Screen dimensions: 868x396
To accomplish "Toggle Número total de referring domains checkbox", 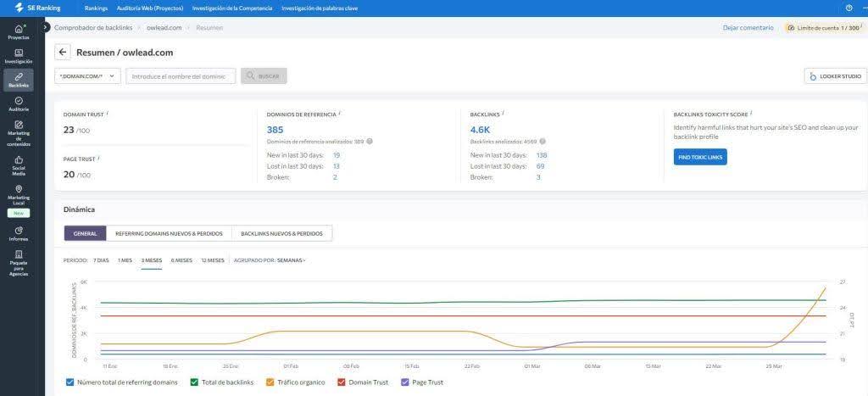I will coord(70,382).
